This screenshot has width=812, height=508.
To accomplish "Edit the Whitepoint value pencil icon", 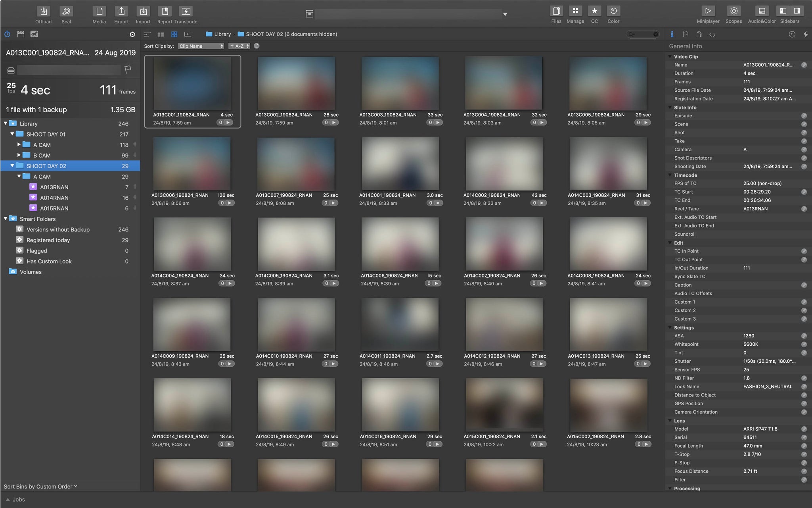I will (804, 344).
